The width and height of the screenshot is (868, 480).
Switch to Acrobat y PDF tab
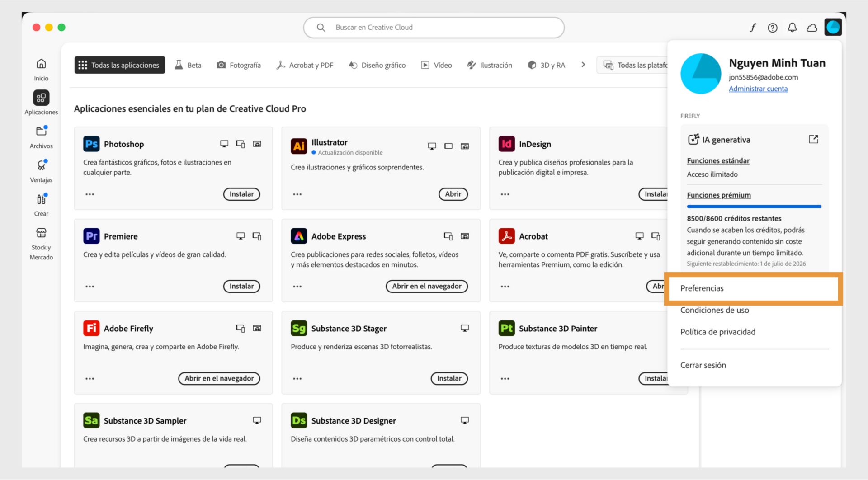coord(305,65)
